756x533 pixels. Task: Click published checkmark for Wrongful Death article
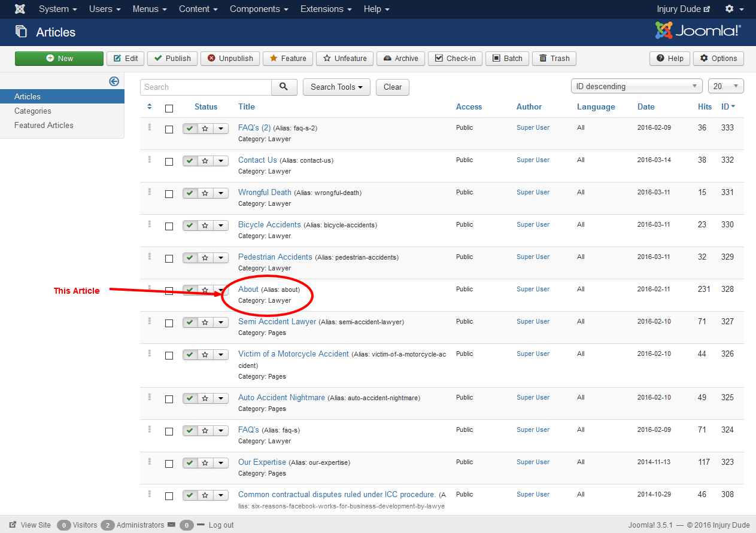(x=190, y=193)
